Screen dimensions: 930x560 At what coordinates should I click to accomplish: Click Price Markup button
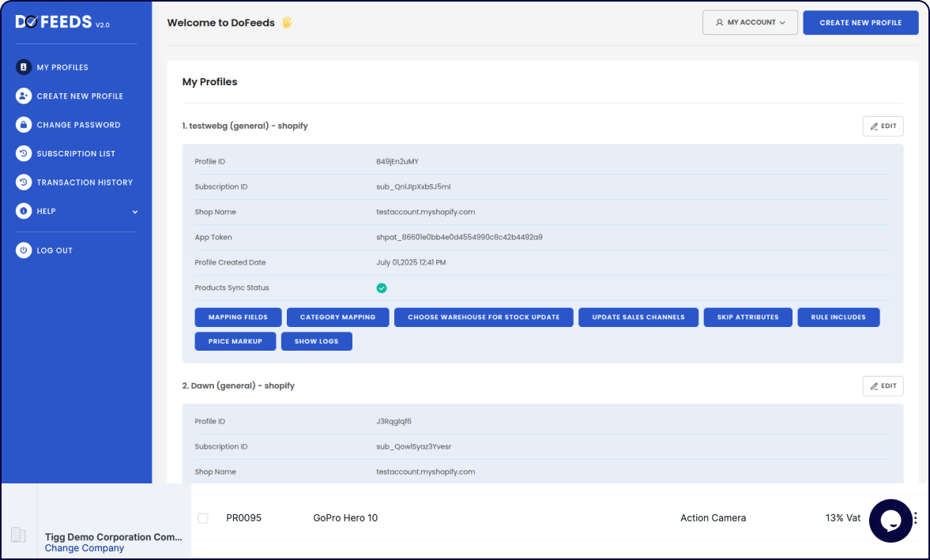coord(235,341)
